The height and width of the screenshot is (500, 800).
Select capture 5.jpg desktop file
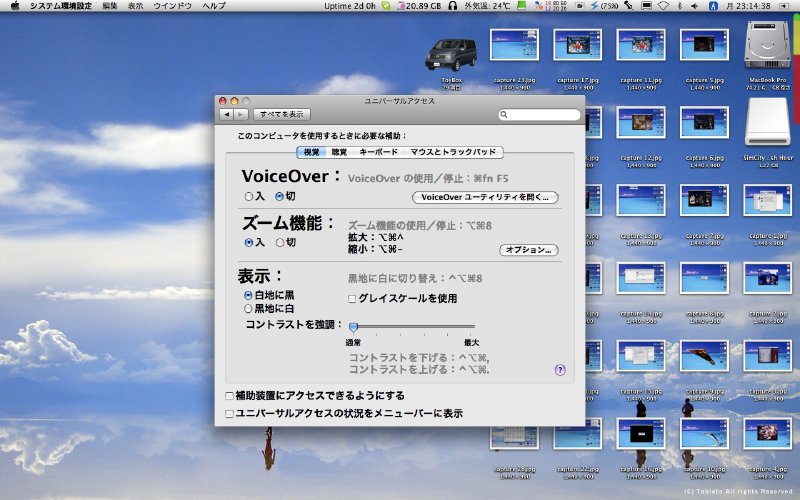pos(704,45)
